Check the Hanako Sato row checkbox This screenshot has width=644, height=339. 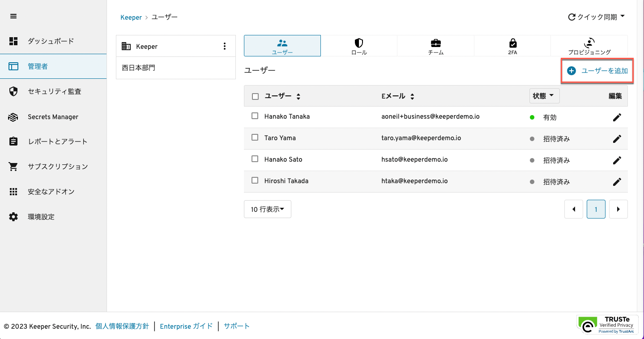click(255, 159)
